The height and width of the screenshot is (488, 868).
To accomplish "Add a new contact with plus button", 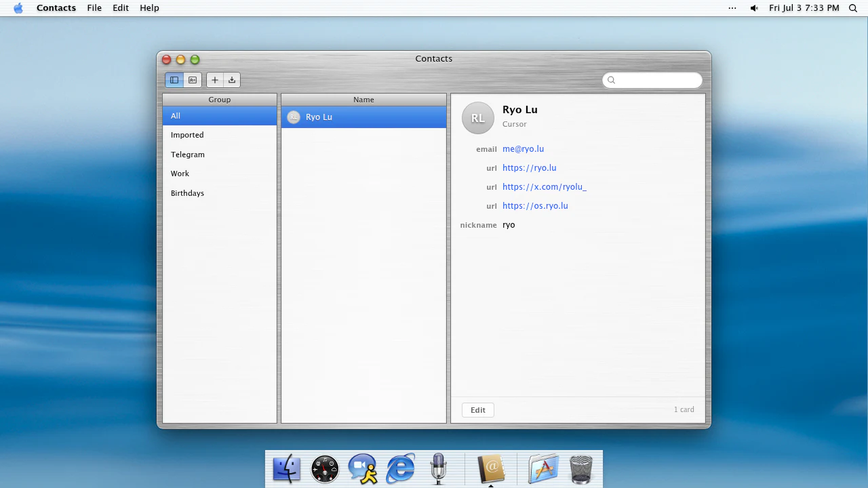I will pyautogui.click(x=215, y=80).
